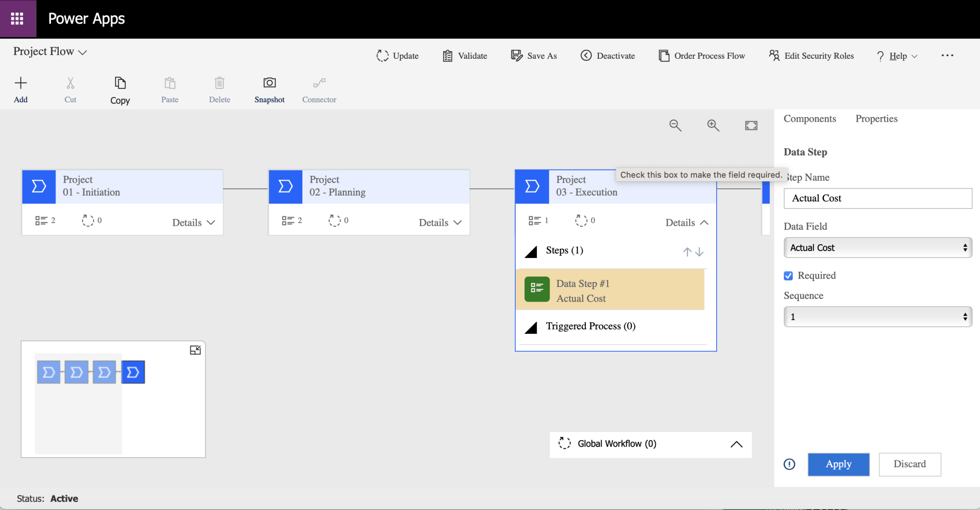Click the Copy toolbar icon
The height and width of the screenshot is (510, 980).
click(x=120, y=83)
